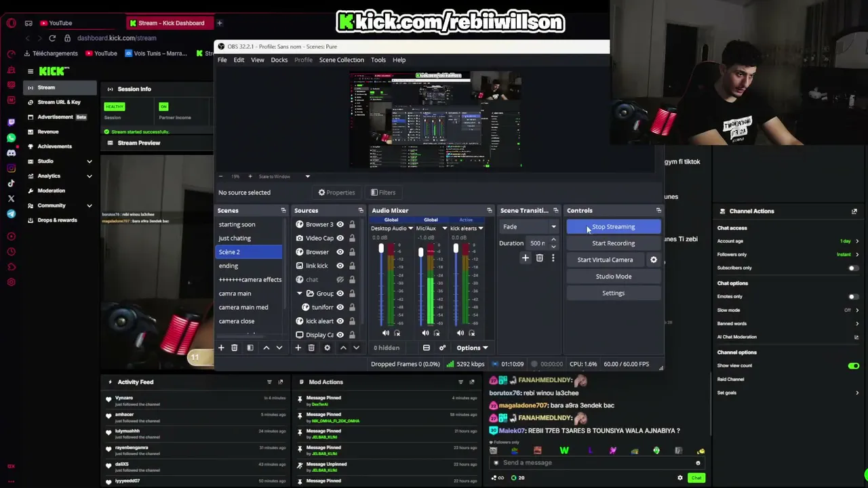Open source properties gear in the Sources toolbar

pyautogui.click(x=327, y=348)
